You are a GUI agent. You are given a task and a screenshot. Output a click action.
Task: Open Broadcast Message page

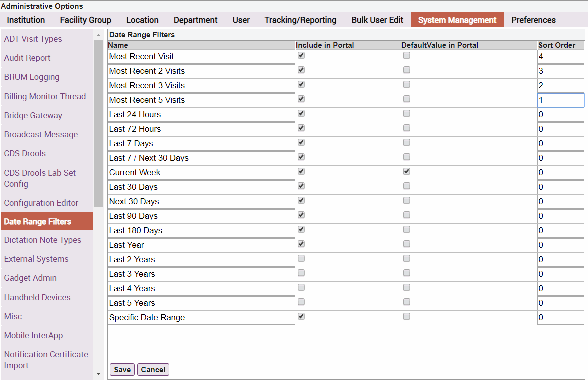47,134
